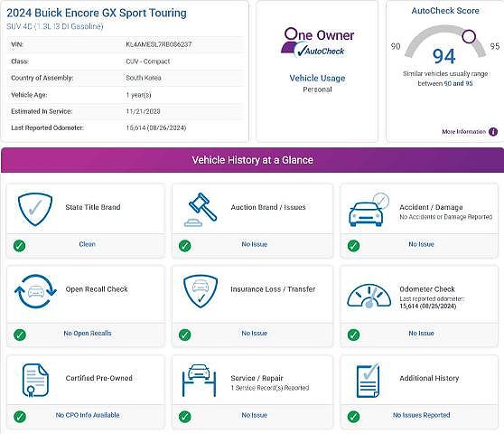Click the Insurance Loss shield icon

[x=201, y=291]
